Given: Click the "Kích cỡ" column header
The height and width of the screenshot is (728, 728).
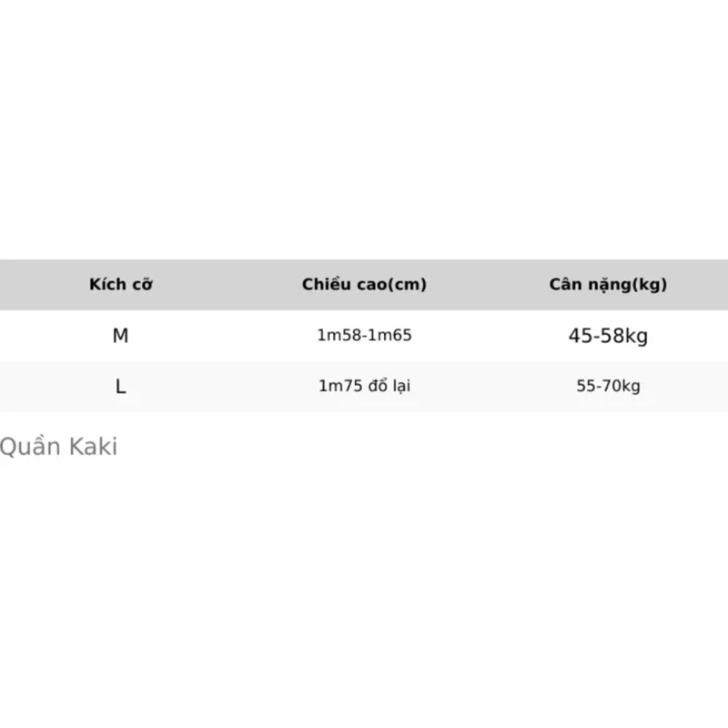Looking at the screenshot, I should pos(121,285).
